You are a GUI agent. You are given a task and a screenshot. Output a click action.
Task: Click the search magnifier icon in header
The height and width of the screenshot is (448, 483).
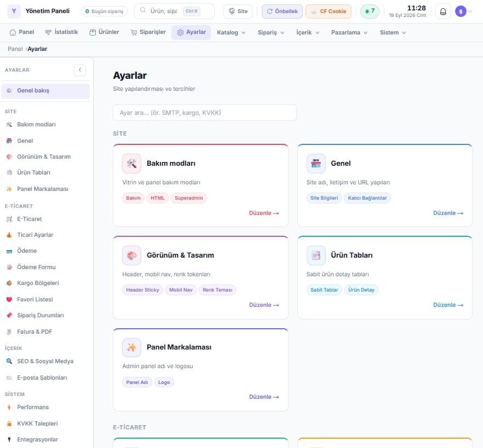[143, 11]
